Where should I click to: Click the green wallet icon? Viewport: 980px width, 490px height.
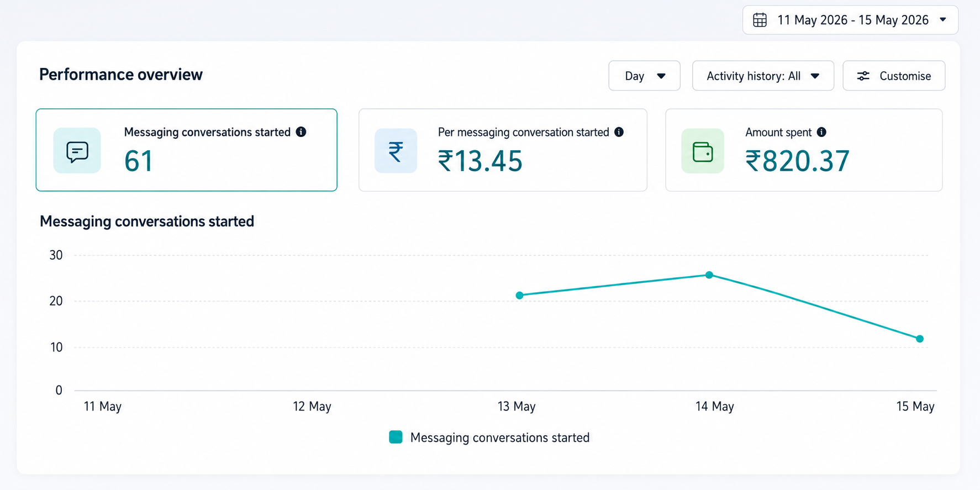pos(703,151)
